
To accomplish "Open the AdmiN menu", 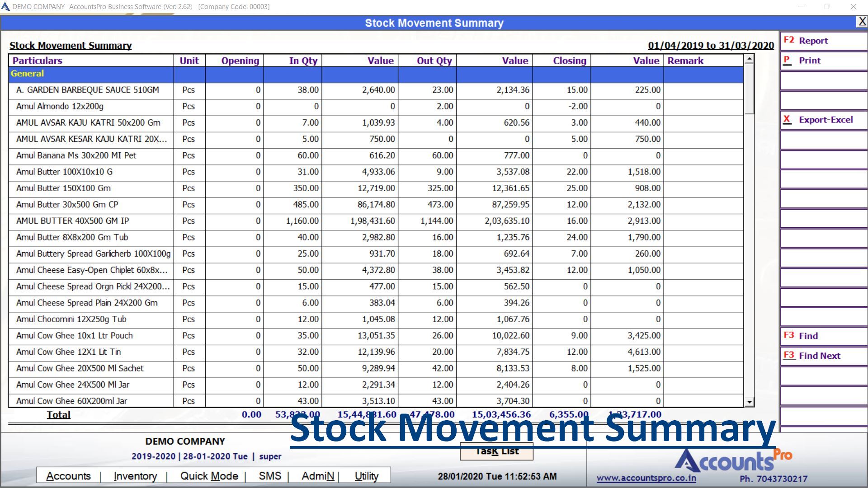I will (x=318, y=476).
